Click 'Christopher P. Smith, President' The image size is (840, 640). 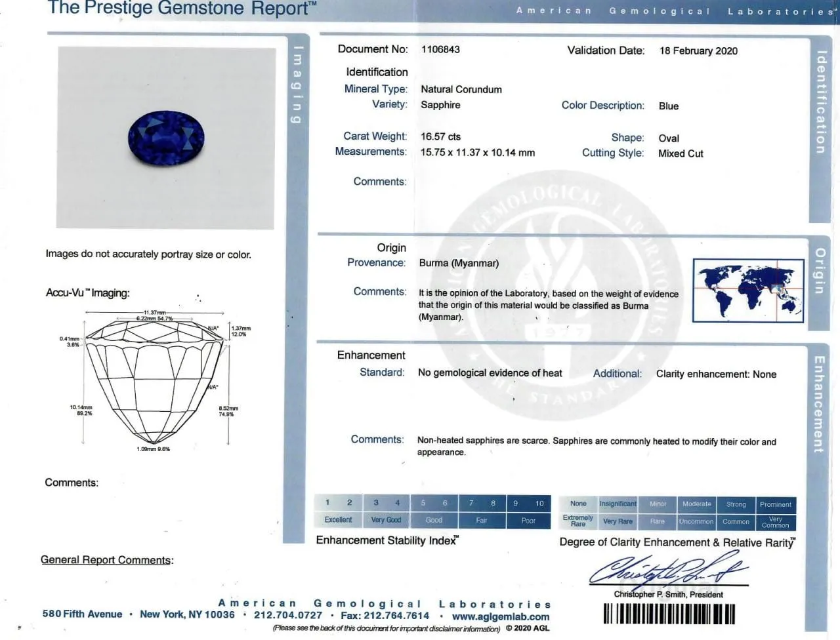point(668,595)
